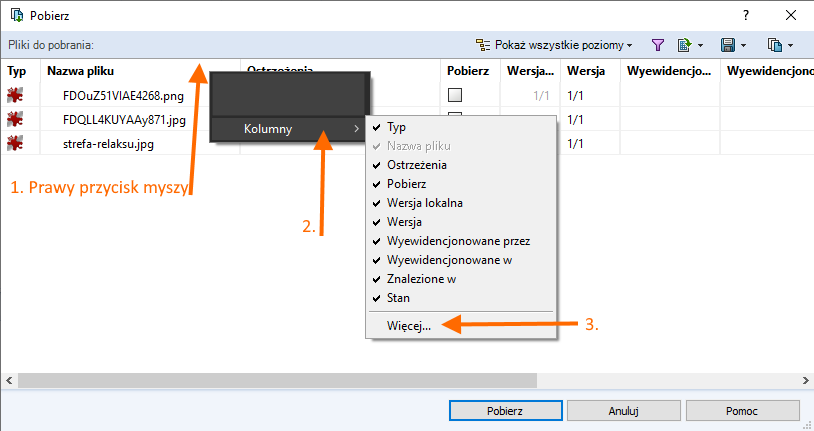Click the floppy disk save icon
Viewport: 814px width, 431px height.
pyautogui.click(x=728, y=45)
